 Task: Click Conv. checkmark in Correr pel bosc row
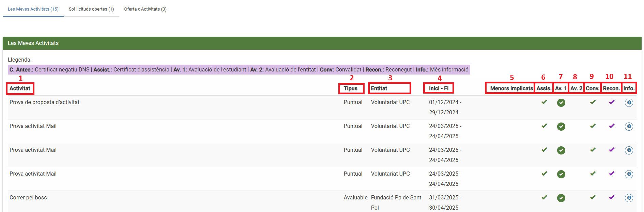pos(593,197)
